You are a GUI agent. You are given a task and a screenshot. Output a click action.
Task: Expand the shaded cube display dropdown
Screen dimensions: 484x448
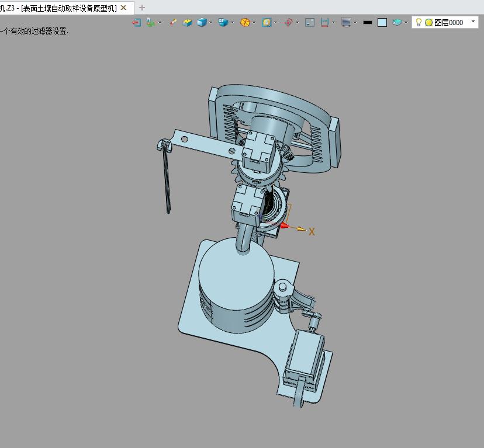[211, 23]
